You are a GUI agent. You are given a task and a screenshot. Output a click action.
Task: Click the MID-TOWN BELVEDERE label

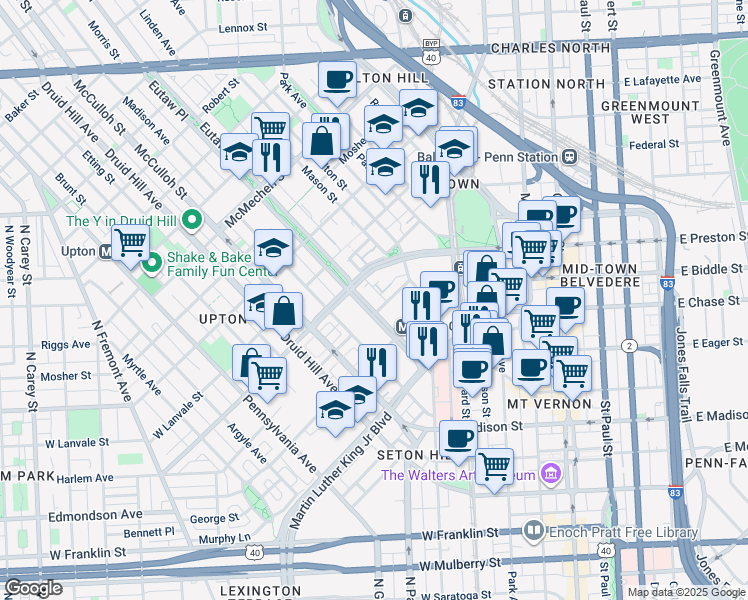pos(600,275)
